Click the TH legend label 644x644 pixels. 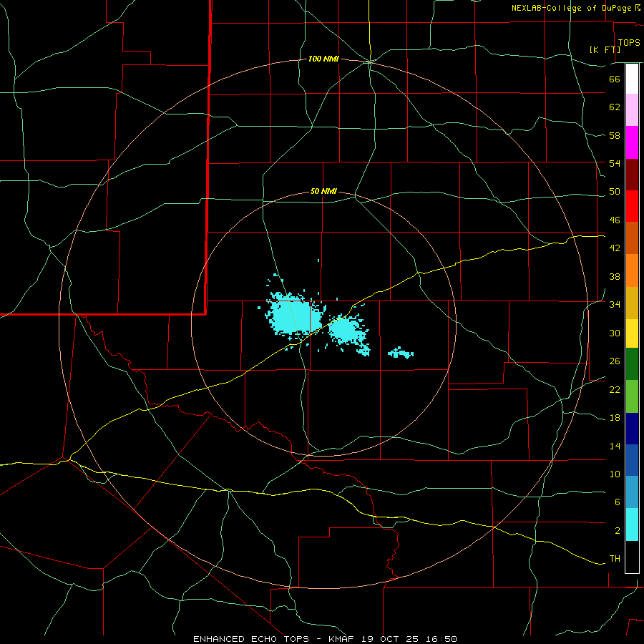click(x=615, y=559)
